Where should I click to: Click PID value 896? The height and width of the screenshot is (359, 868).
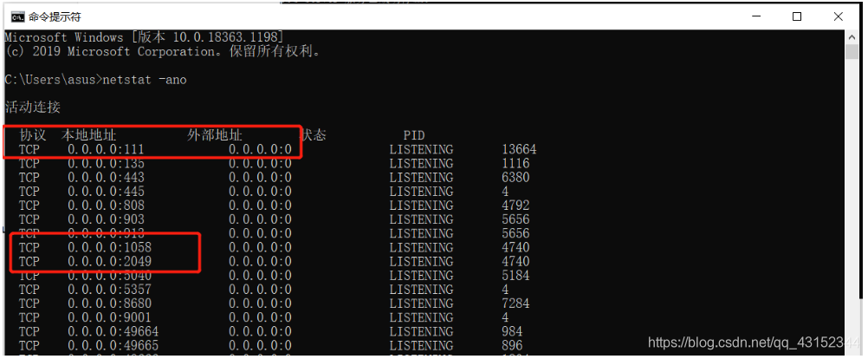pyautogui.click(x=513, y=346)
